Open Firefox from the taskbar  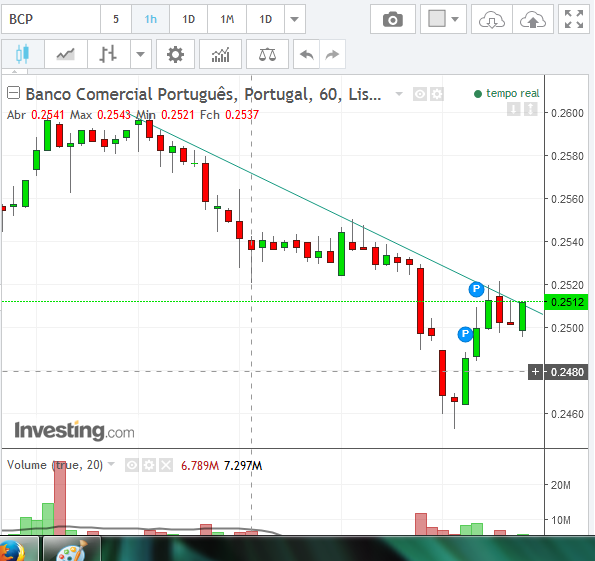pos(13,549)
